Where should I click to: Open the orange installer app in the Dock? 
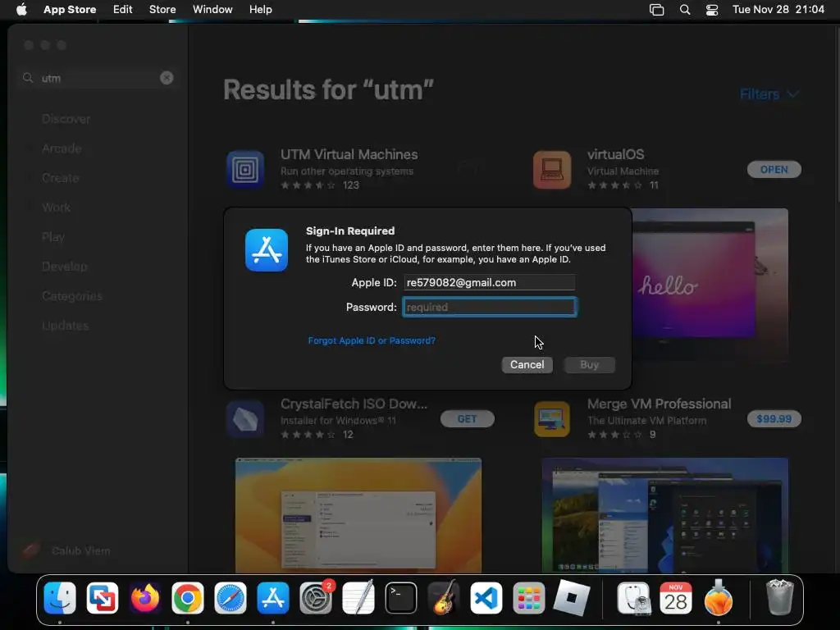tap(719, 598)
